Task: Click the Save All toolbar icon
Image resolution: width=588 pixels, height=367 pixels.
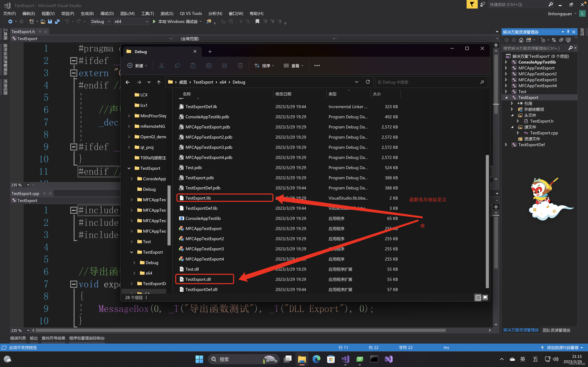Action: tap(57, 22)
